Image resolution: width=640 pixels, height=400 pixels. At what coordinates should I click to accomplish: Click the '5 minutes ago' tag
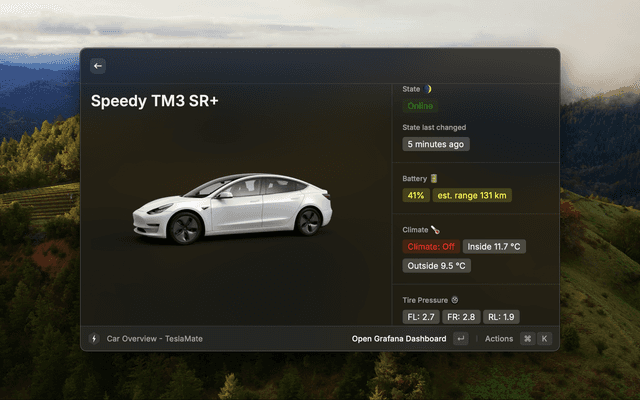click(436, 144)
